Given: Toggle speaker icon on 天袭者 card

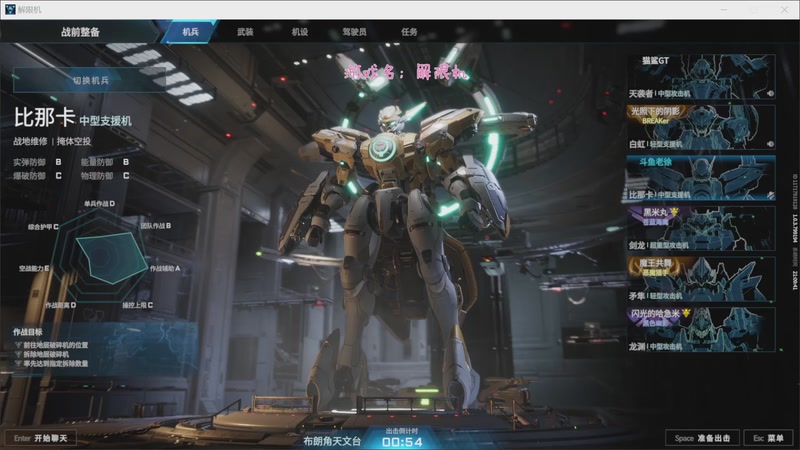Looking at the screenshot, I should point(770,93).
